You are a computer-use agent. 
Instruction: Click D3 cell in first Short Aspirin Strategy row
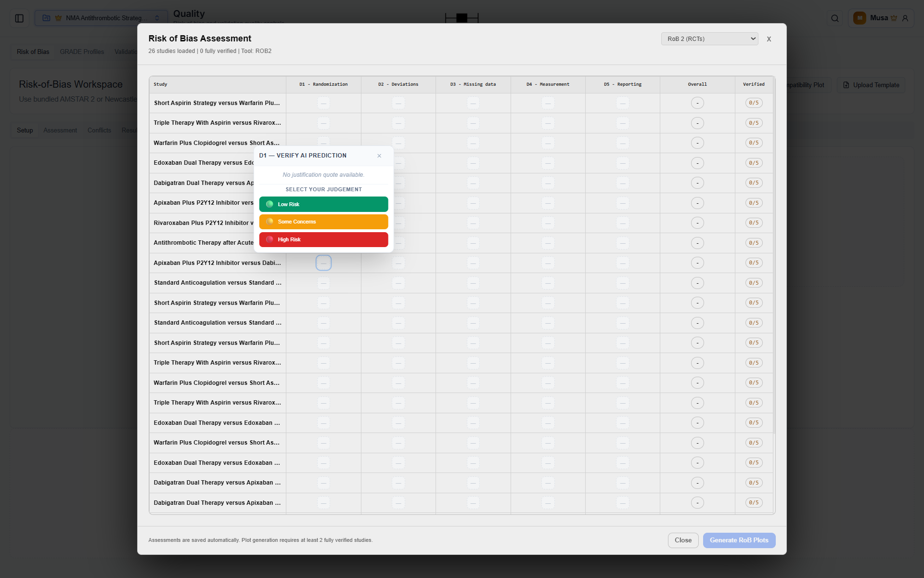pos(473,103)
